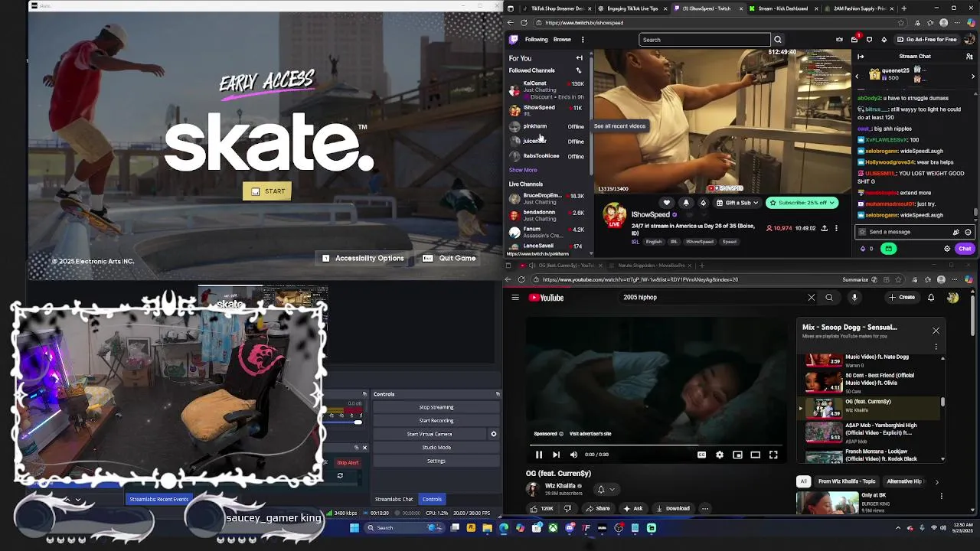Enable YouTube miniplayer icon
The image size is (980, 551).
737,455
